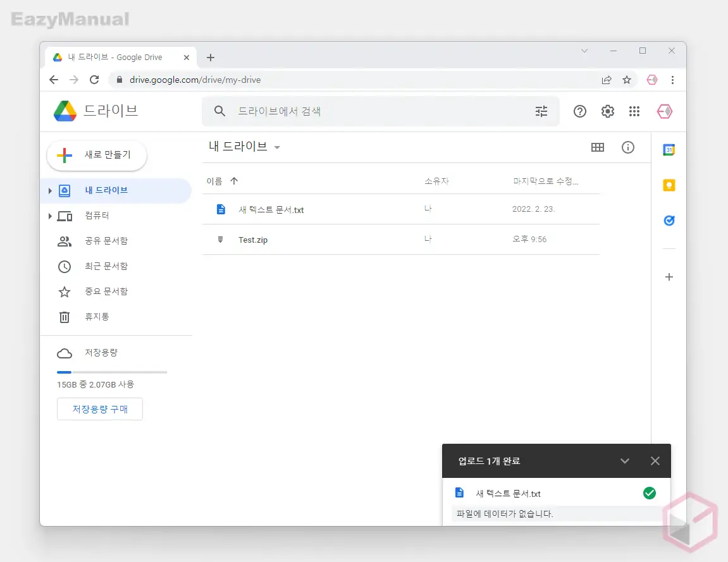Open the Google apps launcher
Viewport: 728px width, 562px height.
coord(634,111)
